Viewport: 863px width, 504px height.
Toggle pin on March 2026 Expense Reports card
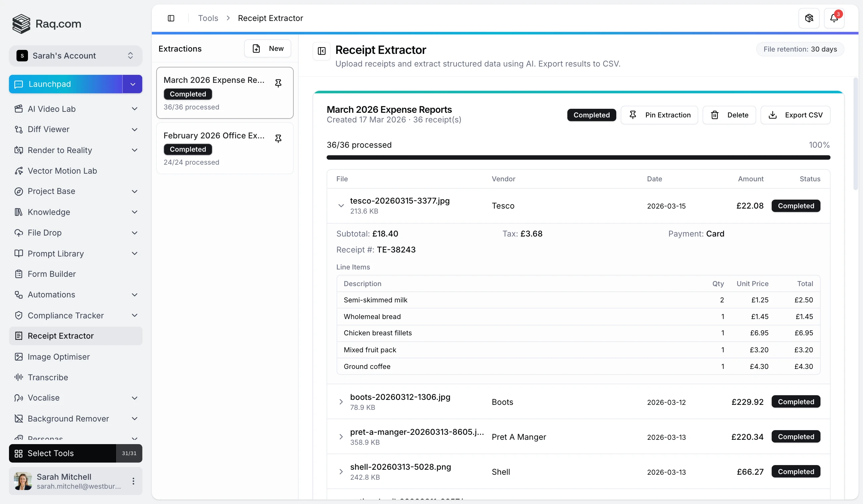pos(278,83)
